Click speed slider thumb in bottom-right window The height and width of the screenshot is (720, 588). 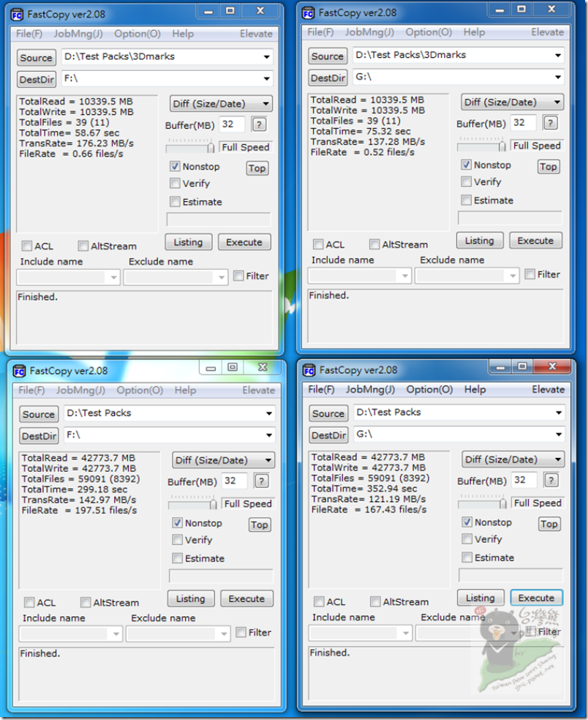point(503,503)
